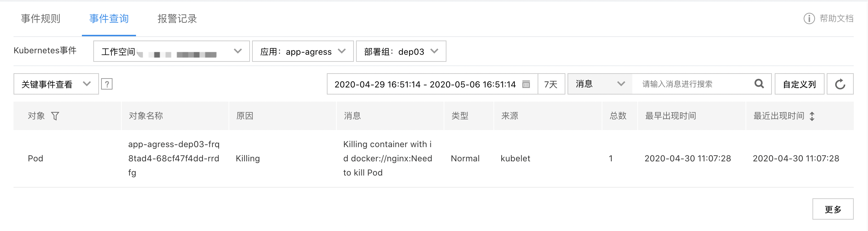Switch to the 报警记录 tab
The height and width of the screenshot is (231, 868).
(177, 18)
